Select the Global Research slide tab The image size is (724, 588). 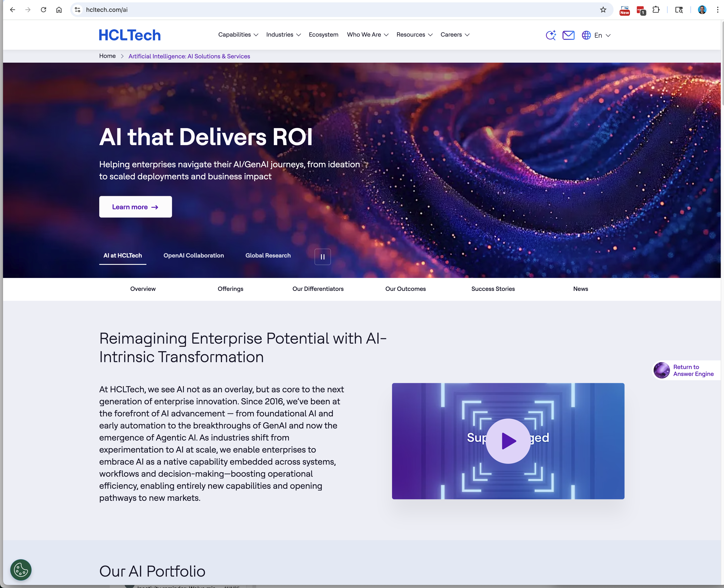pos(268,255)
